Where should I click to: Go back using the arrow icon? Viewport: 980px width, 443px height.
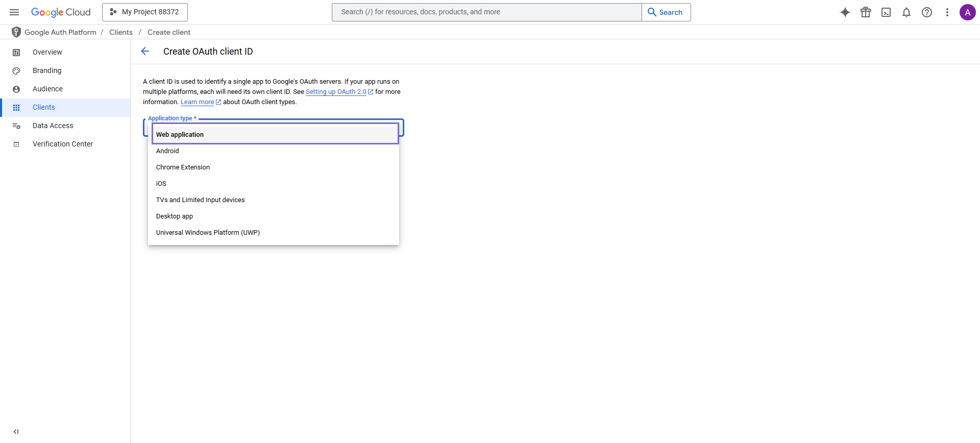pyautogui.click(x=145, y=51)
